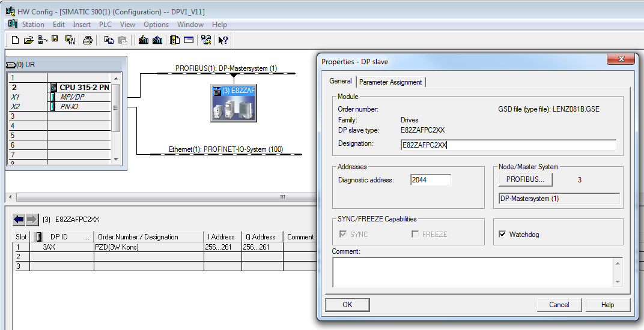Click the Diagnostic address field

click(430, 180)
